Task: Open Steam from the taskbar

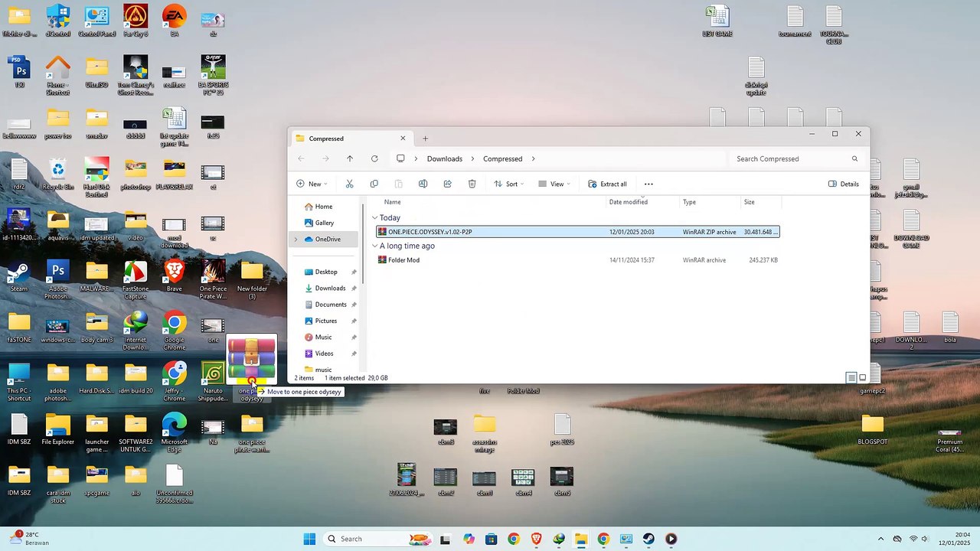Action: point(648,539)
